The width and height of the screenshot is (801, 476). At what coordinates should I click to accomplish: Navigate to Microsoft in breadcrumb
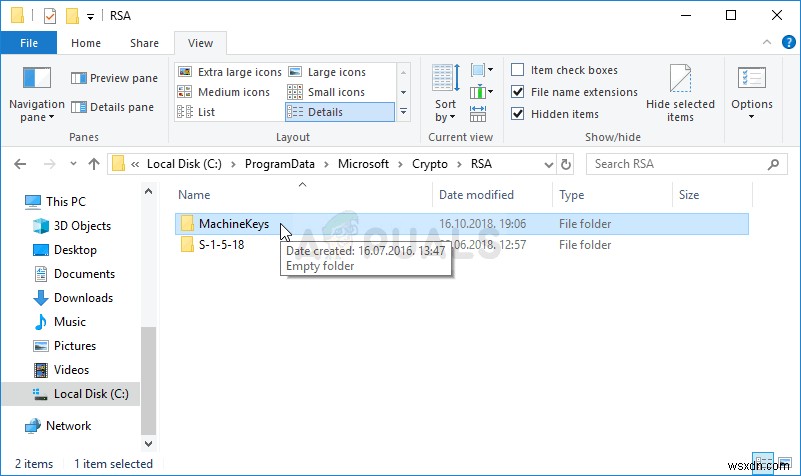coord(363,164)
